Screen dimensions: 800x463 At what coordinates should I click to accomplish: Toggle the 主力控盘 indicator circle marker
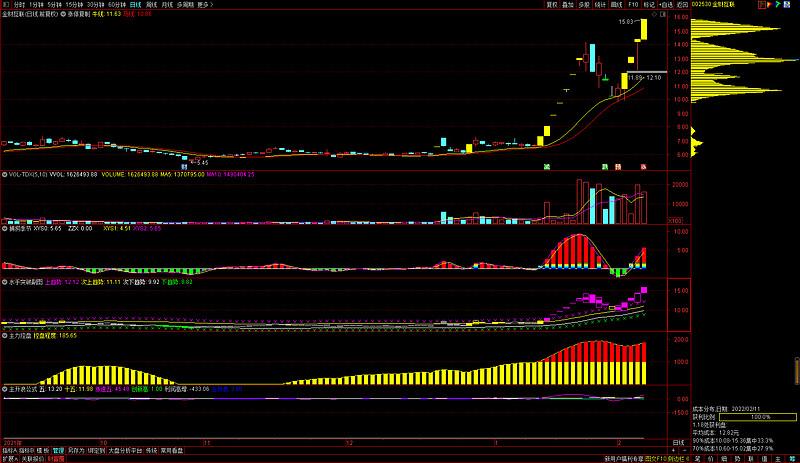pos(5,336)
